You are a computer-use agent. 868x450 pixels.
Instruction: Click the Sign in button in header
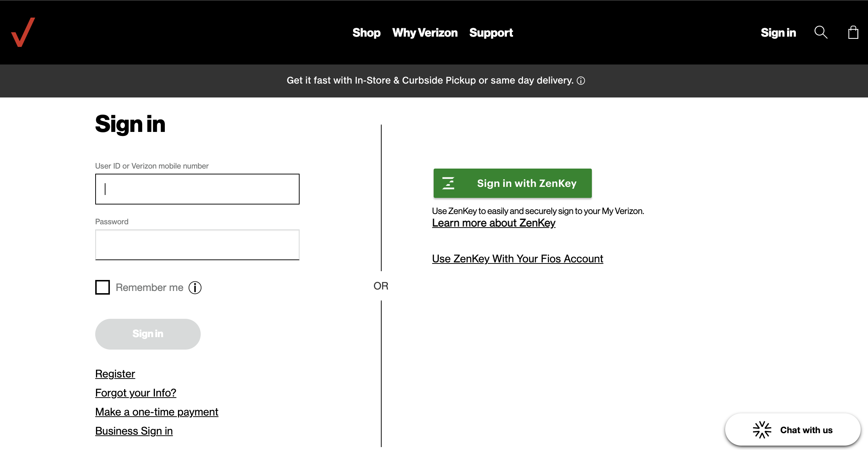point(778,32)
